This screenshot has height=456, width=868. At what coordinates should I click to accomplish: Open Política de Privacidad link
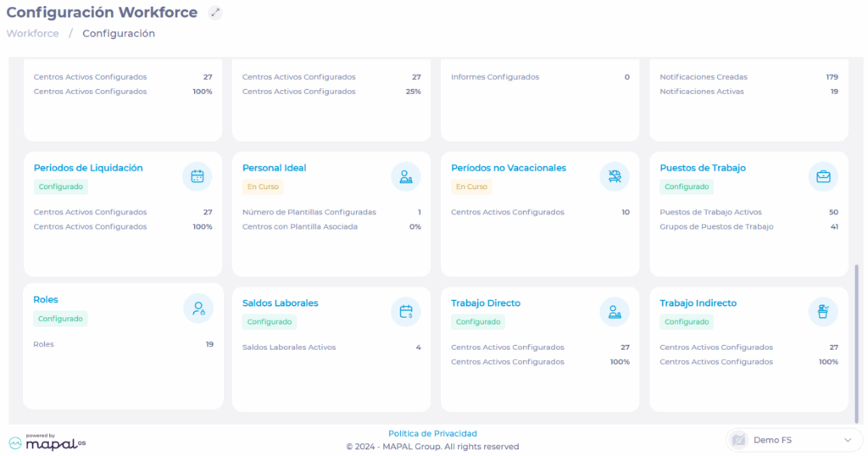432,433
